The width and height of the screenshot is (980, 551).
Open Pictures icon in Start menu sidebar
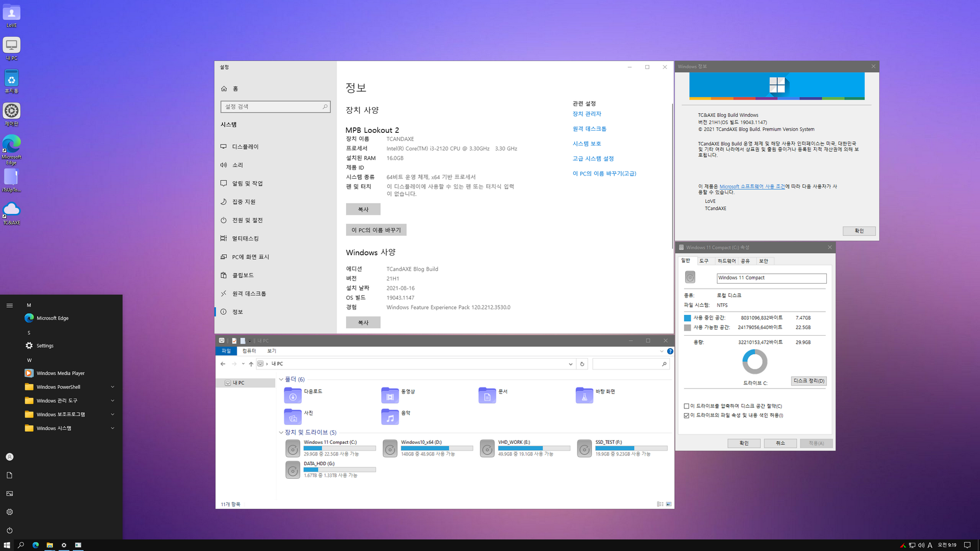tap(9, 494)
